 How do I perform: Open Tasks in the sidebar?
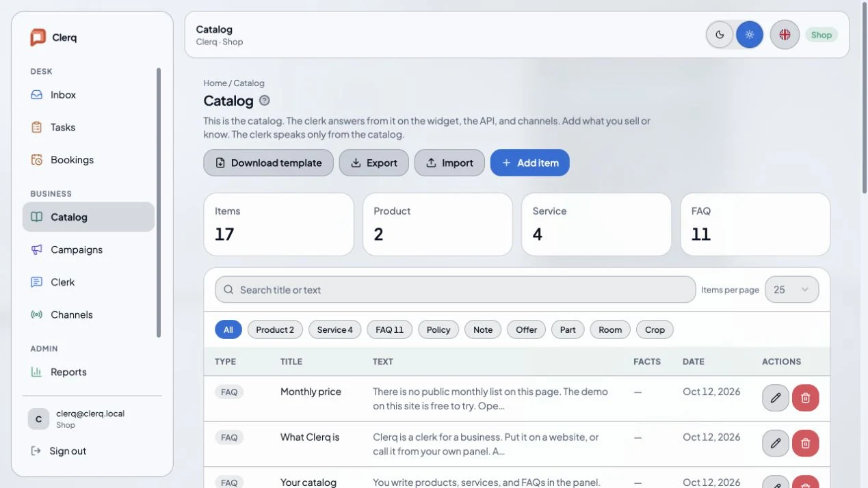point(88,127)
